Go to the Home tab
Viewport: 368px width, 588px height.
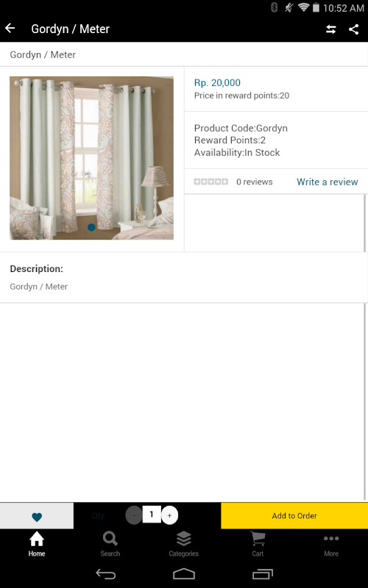click(37, 544)
